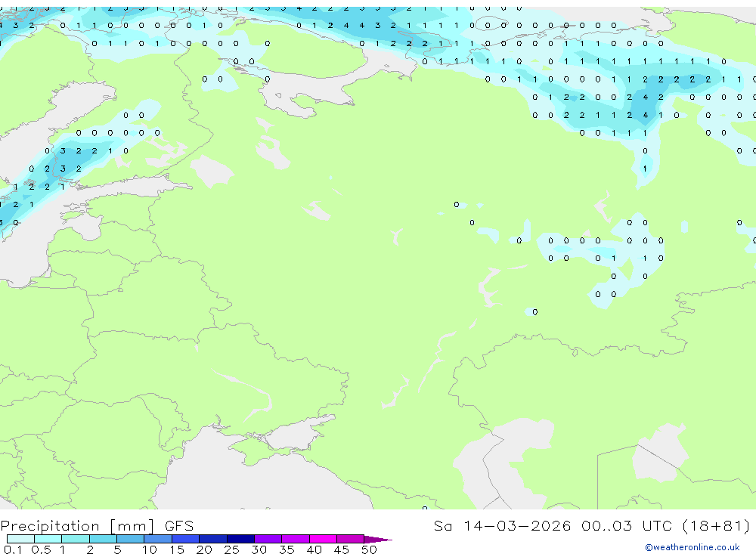Click the '(18+81)' forecast run text

[716, 525]
